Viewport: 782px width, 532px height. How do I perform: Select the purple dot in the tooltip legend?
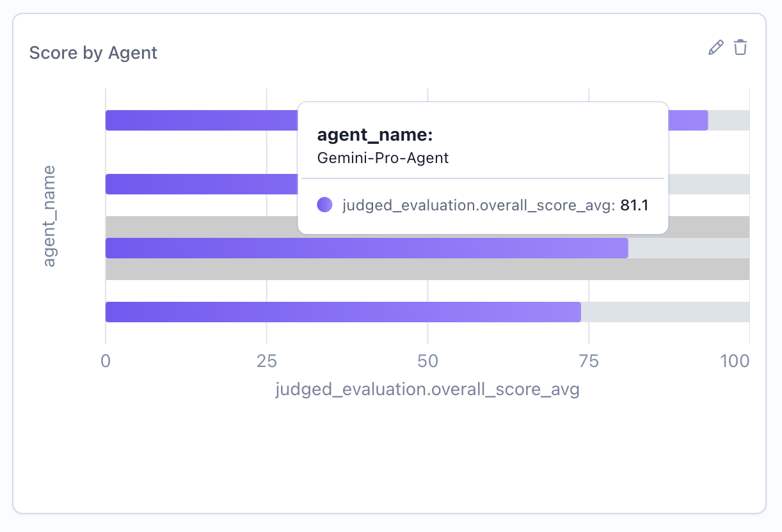click(324, 205)
